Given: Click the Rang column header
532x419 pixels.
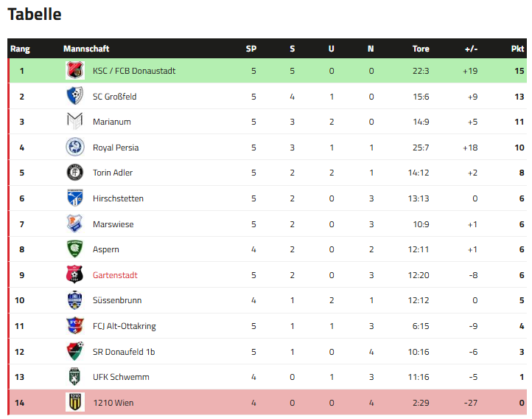Looking at the screenshot, I should coord(20,49).
